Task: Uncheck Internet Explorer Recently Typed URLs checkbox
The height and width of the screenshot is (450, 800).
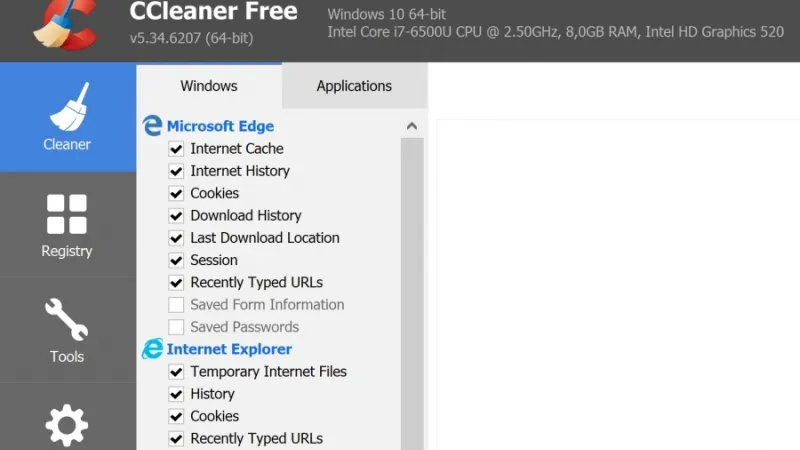Action: tap(176, 439)
